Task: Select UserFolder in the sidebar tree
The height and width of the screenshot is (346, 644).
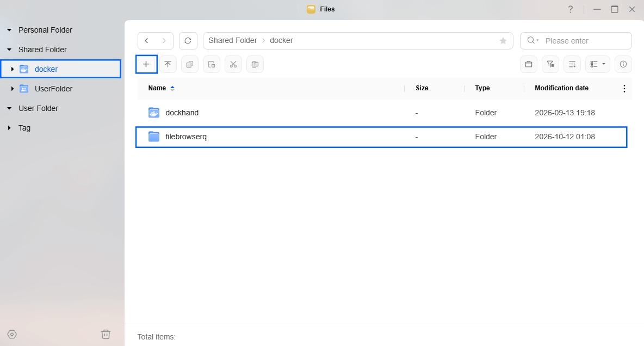Action: click(x=53, y=89)
